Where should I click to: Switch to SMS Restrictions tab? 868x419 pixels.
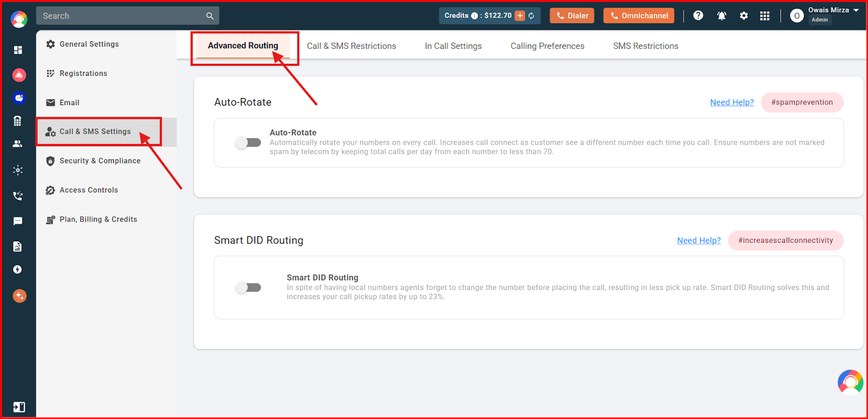[646, 46]
